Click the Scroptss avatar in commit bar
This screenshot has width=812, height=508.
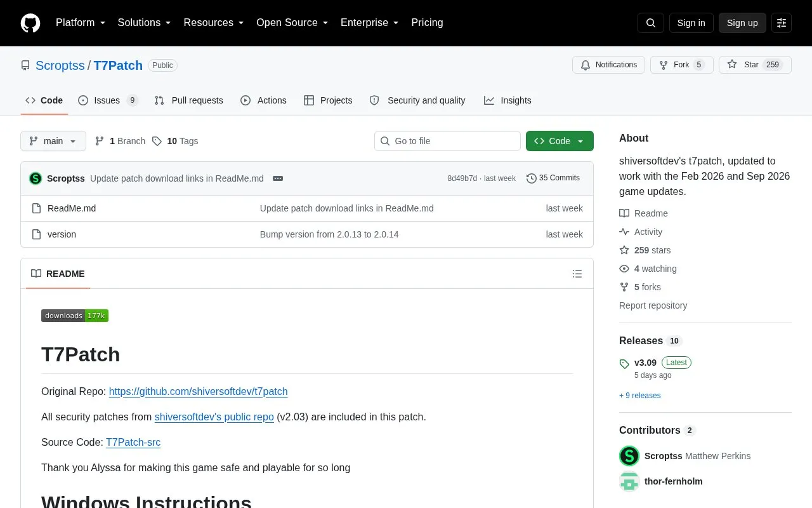tap(36, 178)
